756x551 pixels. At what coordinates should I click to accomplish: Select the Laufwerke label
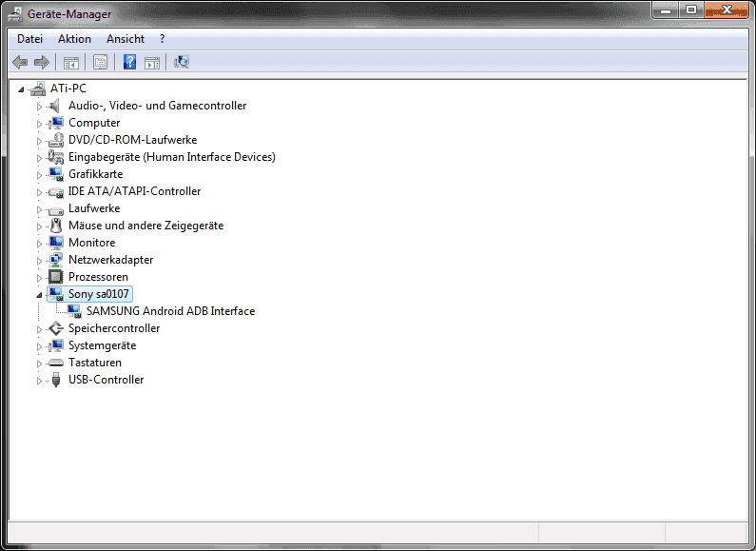coord(94,208)
